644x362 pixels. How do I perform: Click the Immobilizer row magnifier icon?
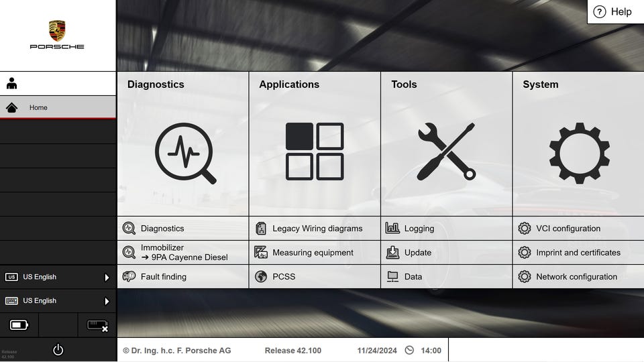point(129,252)
